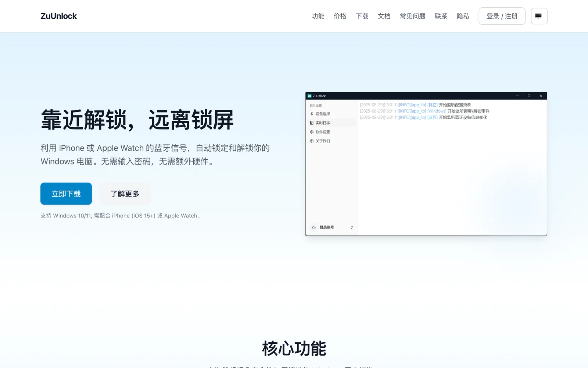588x368 pixels.
Task: Click the 了解更多 button
Action: [125, 194]
